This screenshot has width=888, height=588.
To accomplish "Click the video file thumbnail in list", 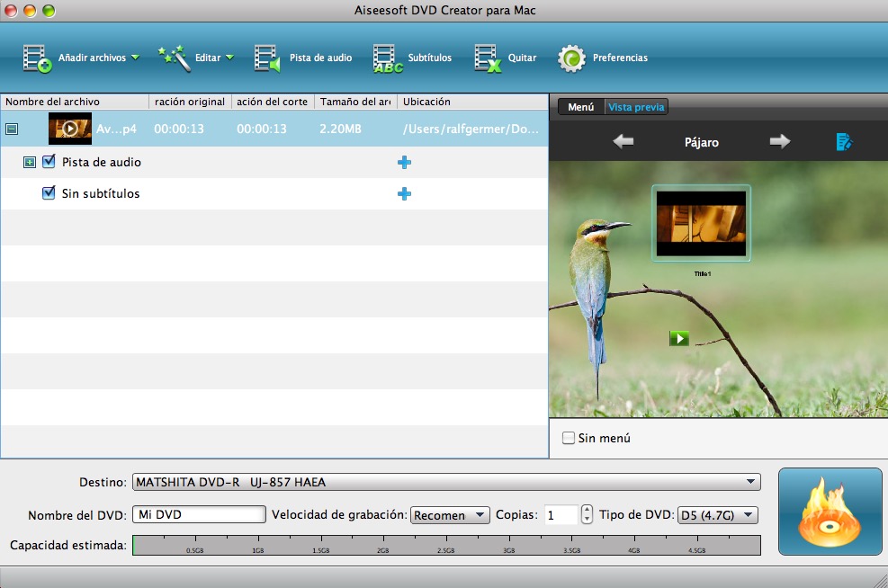I will [x=69, y=129].
